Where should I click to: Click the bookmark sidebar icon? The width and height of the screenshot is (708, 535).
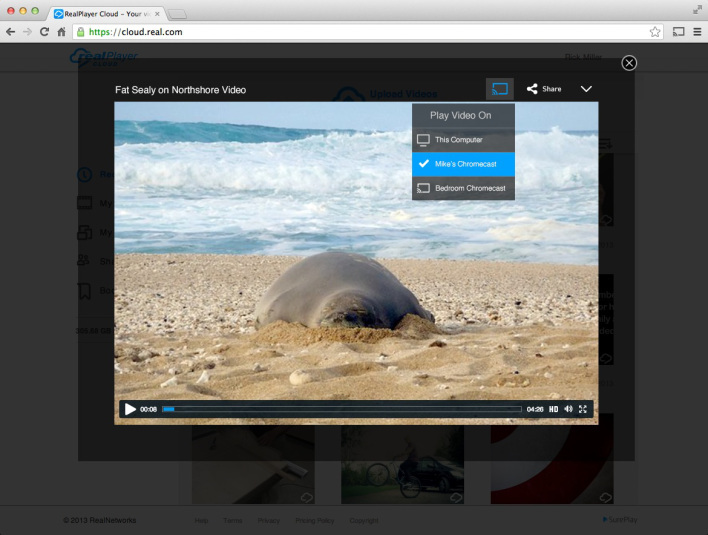coord(84,291)
